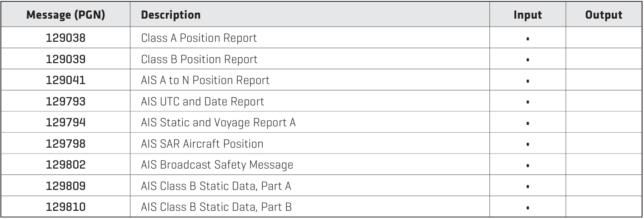Select PGN 129810 cell
Viewport: 644px width, 219px height.
[x=65, y=208]
